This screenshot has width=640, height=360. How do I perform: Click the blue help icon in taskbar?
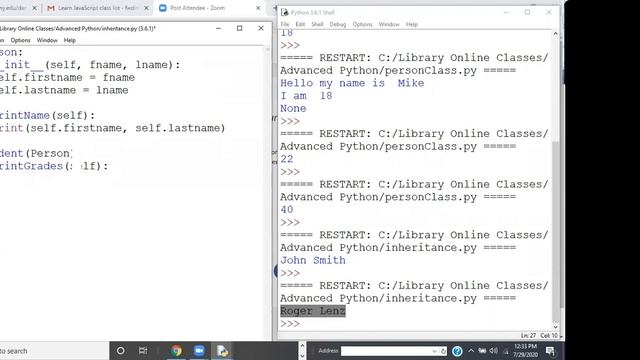pyautogui.click(x=457, y=351)
